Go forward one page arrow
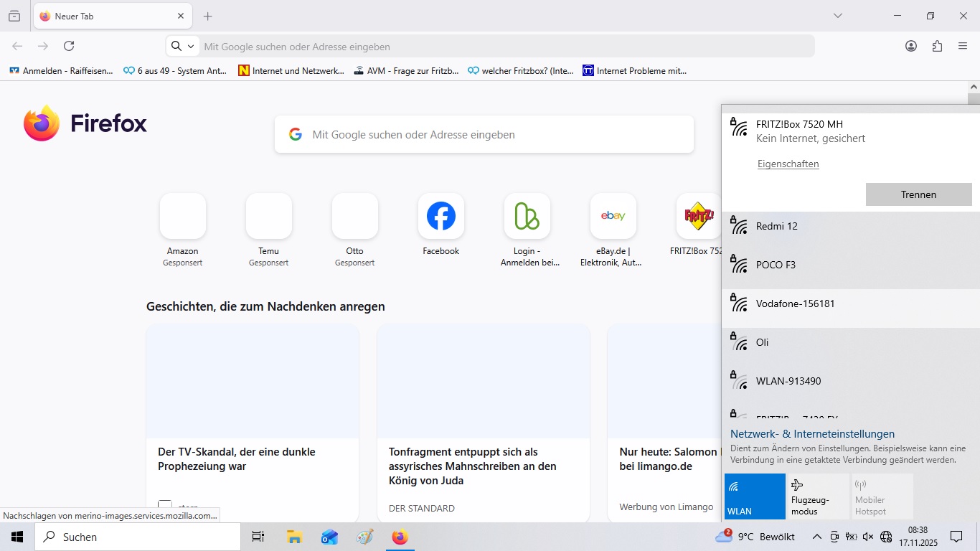Viewport: 980px width, 551px height. point(43,46)
